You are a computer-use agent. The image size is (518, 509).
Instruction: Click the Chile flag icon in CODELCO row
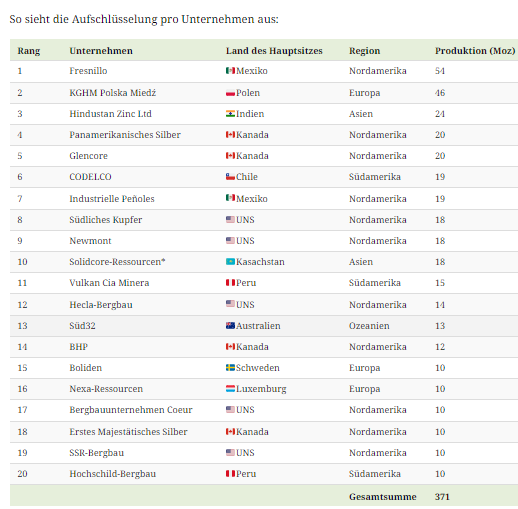[230, 177]
